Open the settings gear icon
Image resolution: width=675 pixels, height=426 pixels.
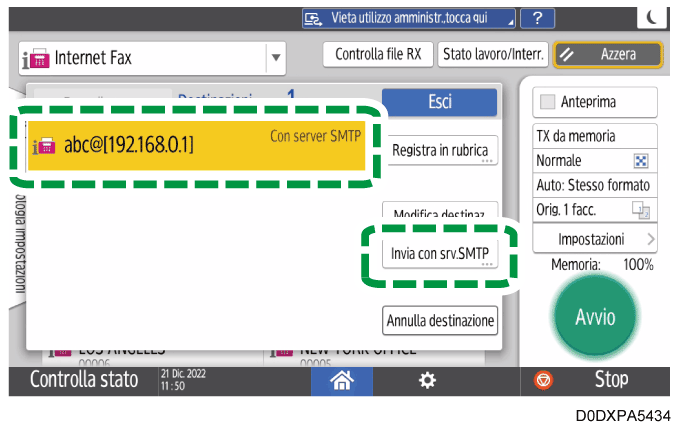coord(427,380)
